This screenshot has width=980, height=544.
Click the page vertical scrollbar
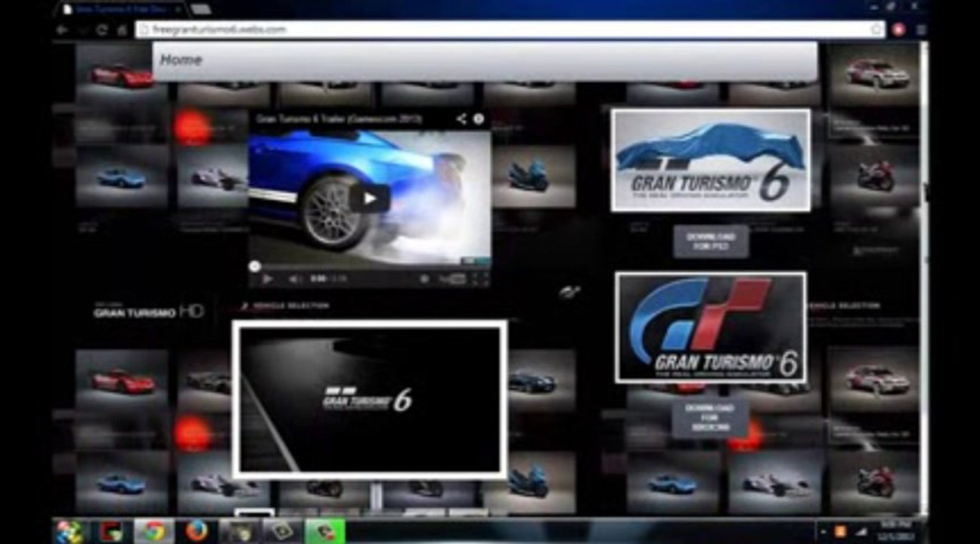(x=924, y=280)
